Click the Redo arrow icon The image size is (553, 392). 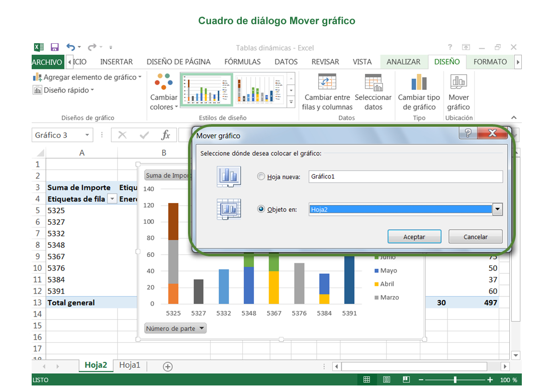pyautogui.click(x=92, y=47)
